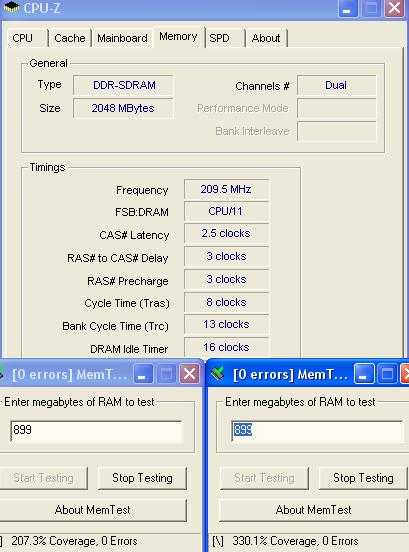
Task: Click the disabled maximize button of left MemTest
Action: [166, 374]
